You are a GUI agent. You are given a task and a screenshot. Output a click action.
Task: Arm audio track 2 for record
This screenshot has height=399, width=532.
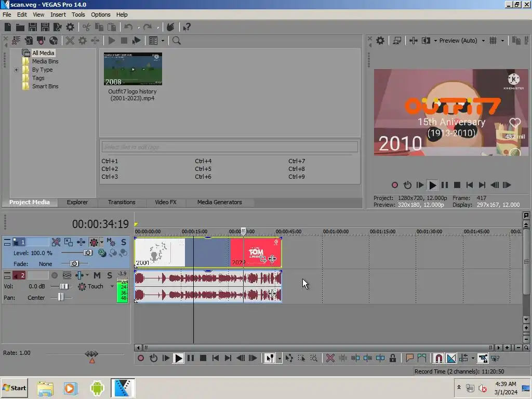tap(54, 275)
